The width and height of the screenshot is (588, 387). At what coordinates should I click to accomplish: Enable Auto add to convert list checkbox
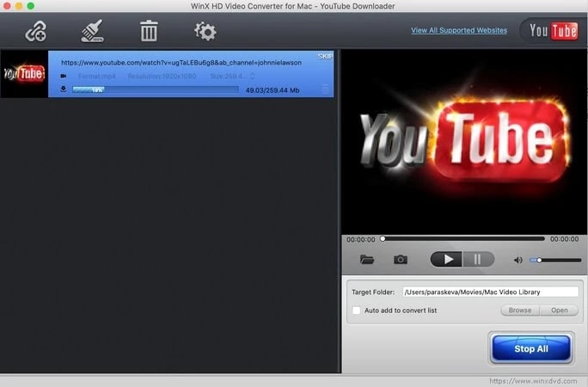pos(356,310)
